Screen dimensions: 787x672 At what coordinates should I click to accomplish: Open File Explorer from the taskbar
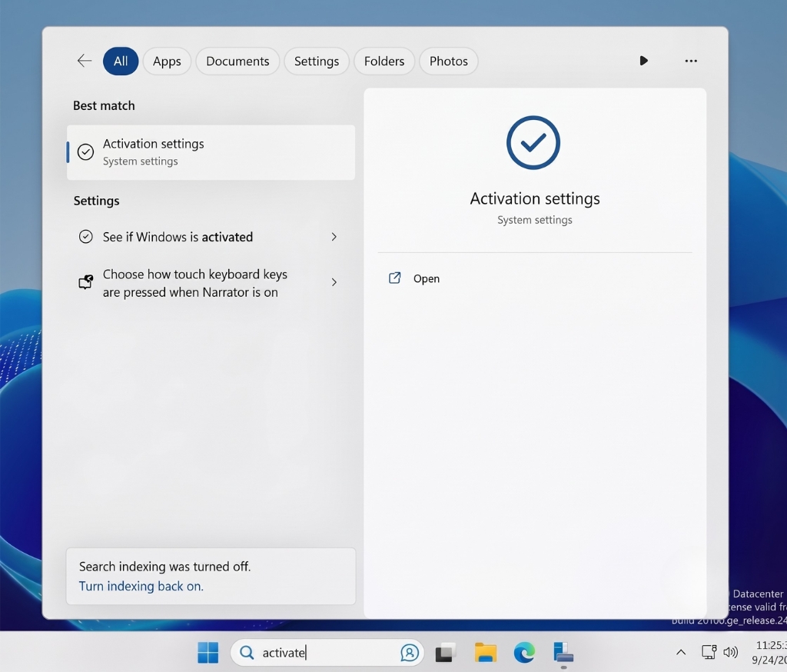486,653
